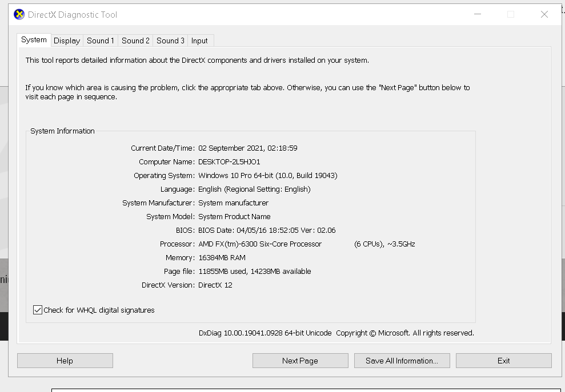Viewport: 565px width, 392px height.
Task: Click the English (Regional Setting: English) value
Action: click(254, 189)
